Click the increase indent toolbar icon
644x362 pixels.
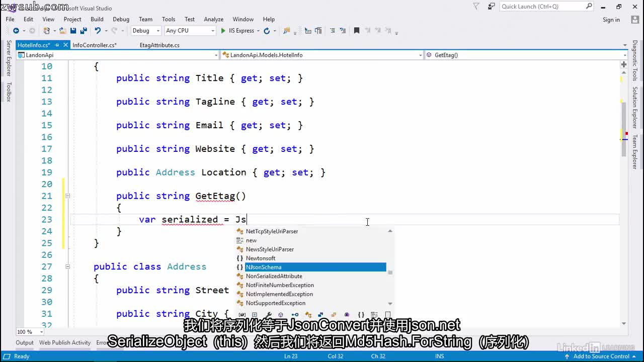[x=318, y=31]
